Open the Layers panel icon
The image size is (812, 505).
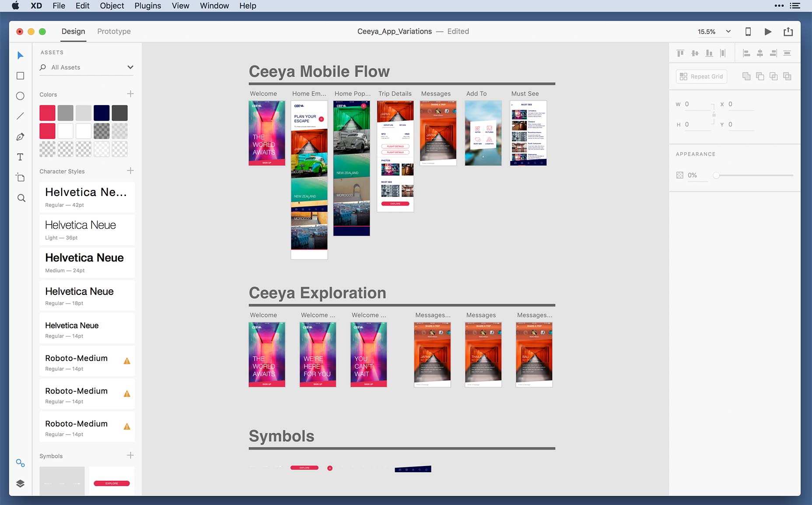click(x=20, y=484)
